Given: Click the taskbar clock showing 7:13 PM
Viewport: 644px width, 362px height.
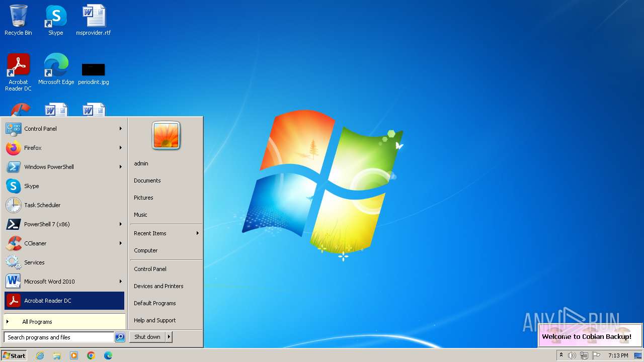Looking at the screenshot, I should tap(618, 355).
